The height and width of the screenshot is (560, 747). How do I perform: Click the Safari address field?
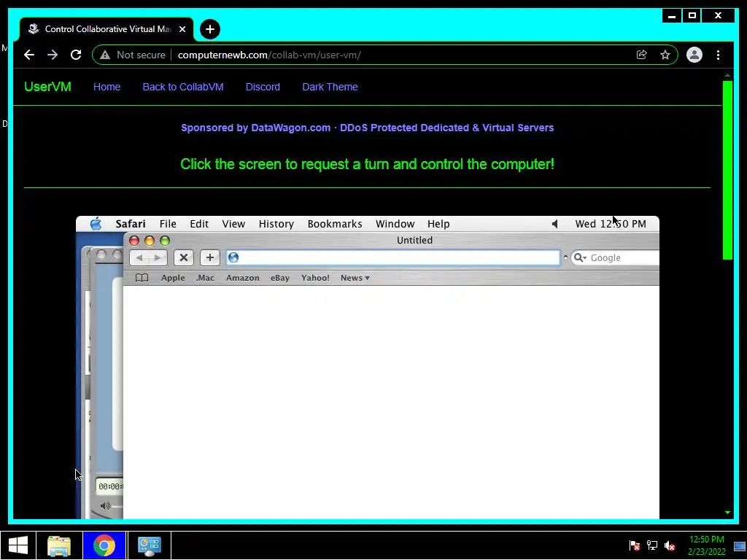393,257
